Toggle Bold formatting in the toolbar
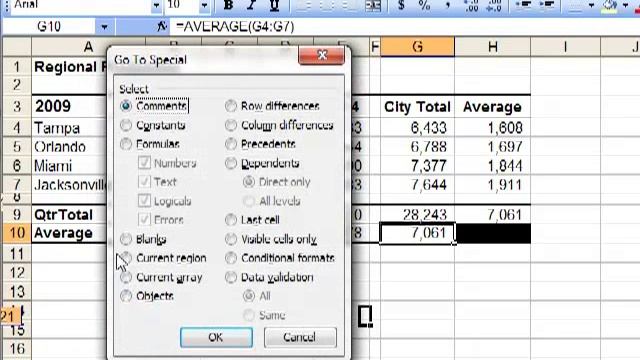Viewport: 640px width, 360px height. [229, 5]
